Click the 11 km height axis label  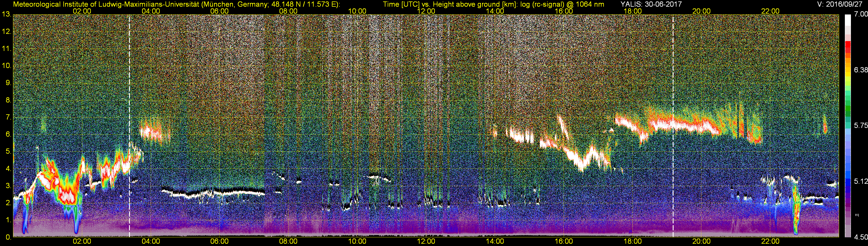tap(6, 49)
